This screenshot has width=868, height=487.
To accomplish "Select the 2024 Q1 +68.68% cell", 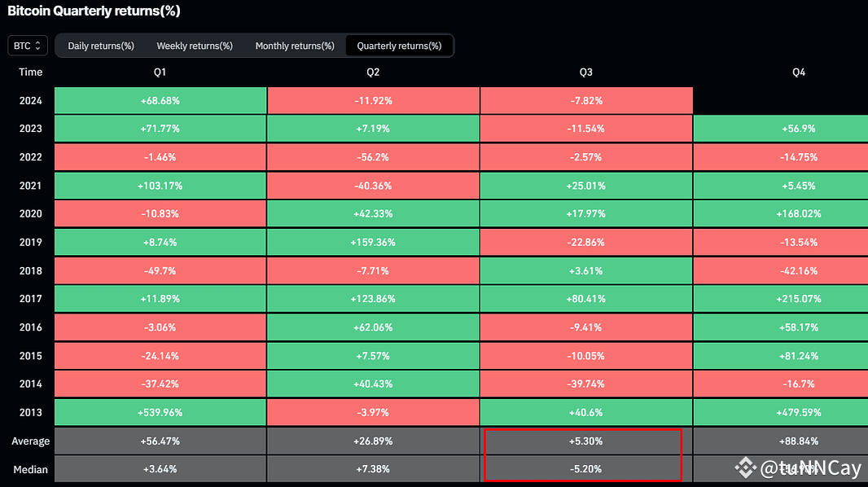I will pyautogui.click(x=160, y=101).
